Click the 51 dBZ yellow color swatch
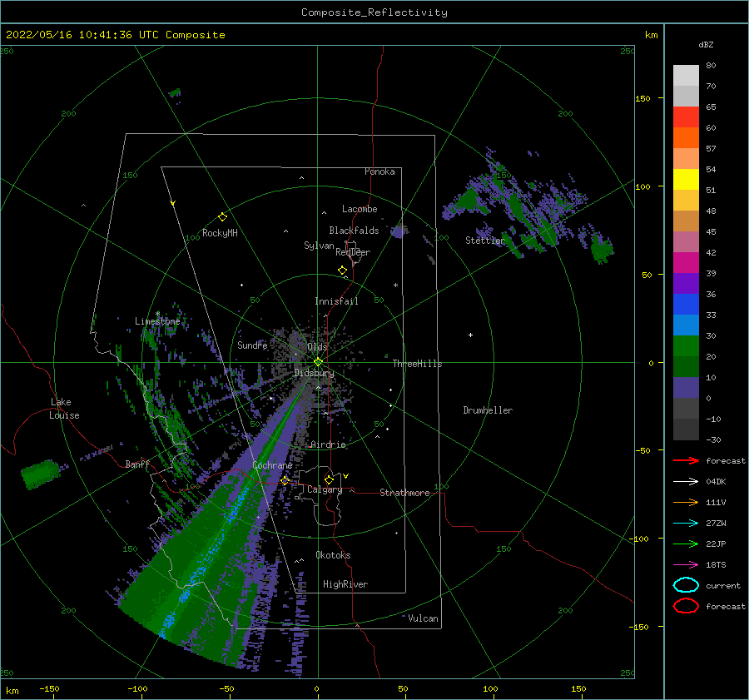The height and width of the screenshot is (700, 749). 686,179
